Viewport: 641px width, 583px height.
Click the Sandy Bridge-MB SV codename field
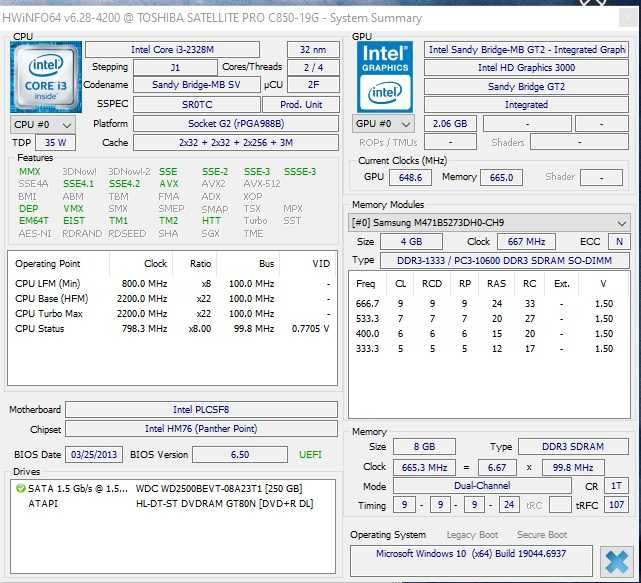click(x=196, y=85)
